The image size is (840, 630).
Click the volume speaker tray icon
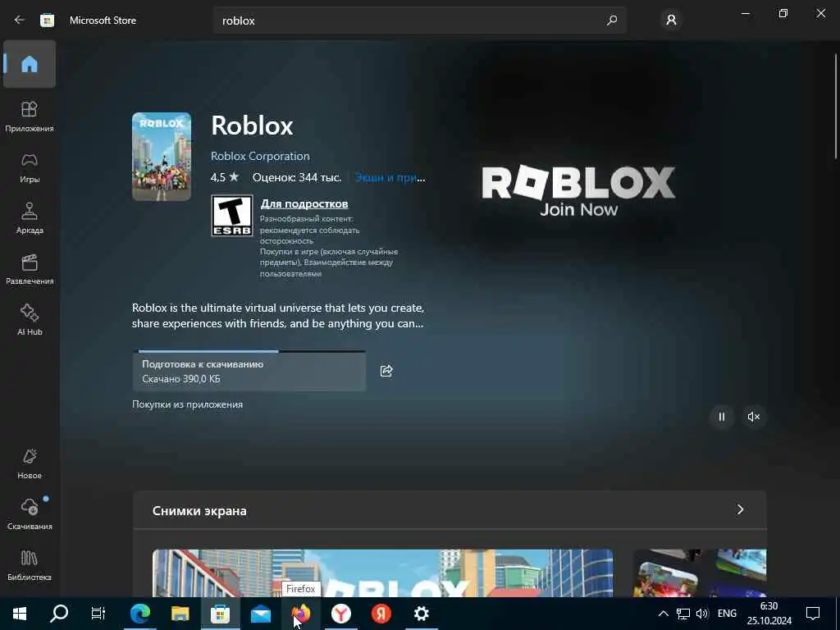(x=702, y=614)
